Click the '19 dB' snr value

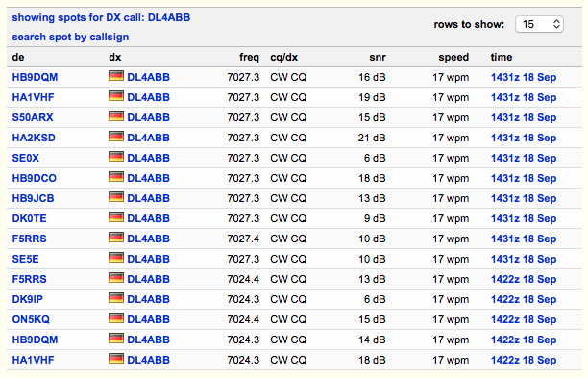pos(372,97)
